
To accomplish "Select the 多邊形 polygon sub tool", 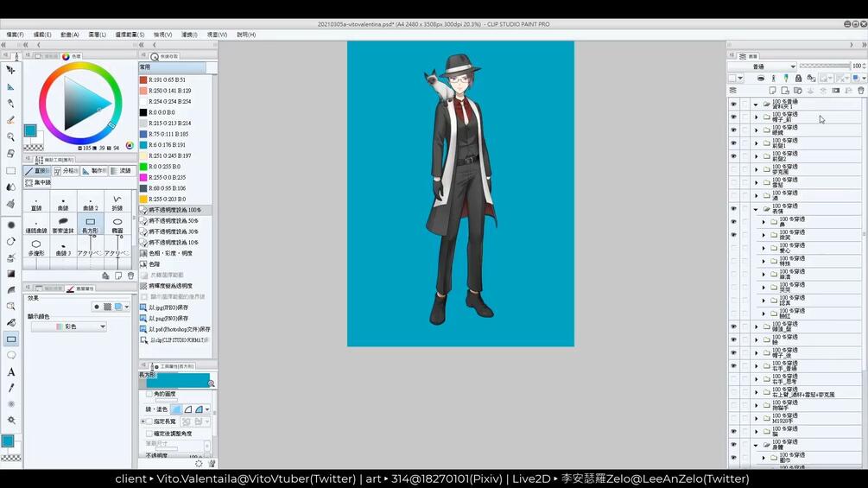I will pos(36,247).
